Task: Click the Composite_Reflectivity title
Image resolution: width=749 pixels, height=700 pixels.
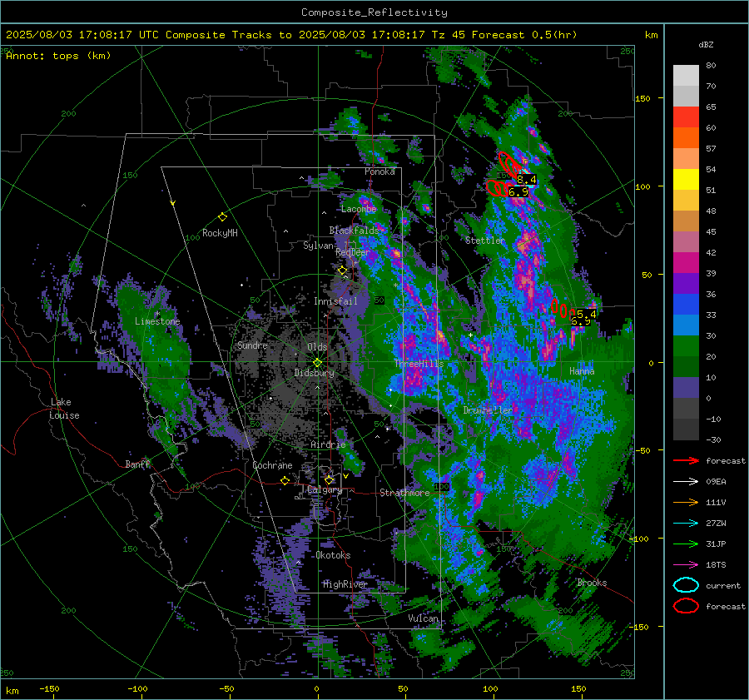Action: pyautogui.click(x=374, y=12)
